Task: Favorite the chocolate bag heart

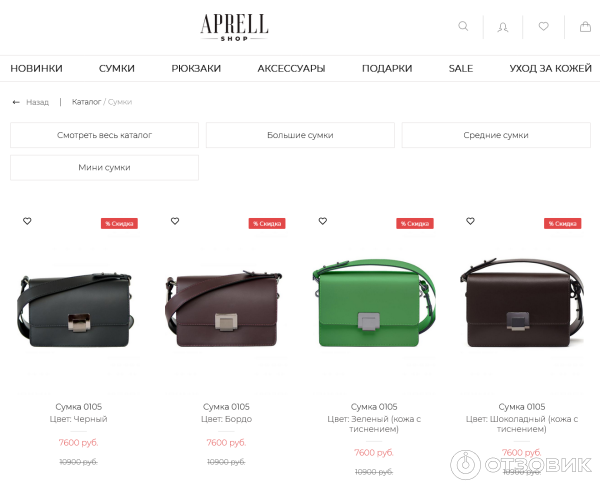Action: coord(470,221)
